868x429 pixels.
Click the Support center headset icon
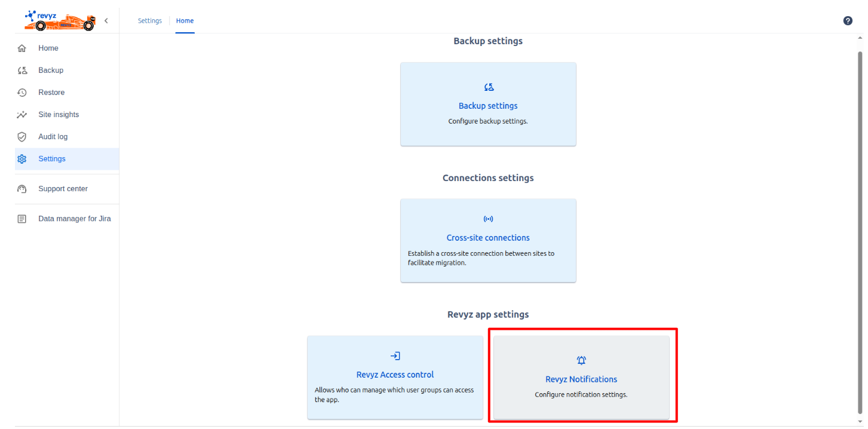click(22, 189)
